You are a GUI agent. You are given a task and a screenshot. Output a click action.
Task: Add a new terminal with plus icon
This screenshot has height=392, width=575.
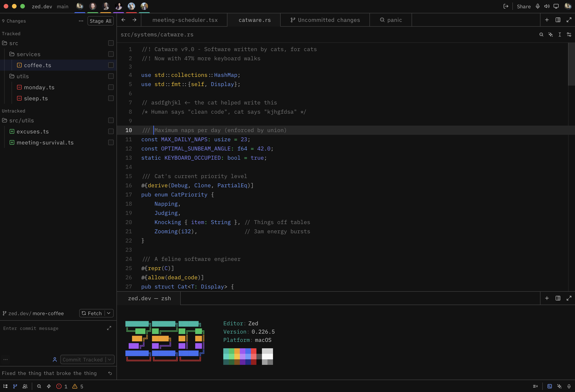click(547, 298)
